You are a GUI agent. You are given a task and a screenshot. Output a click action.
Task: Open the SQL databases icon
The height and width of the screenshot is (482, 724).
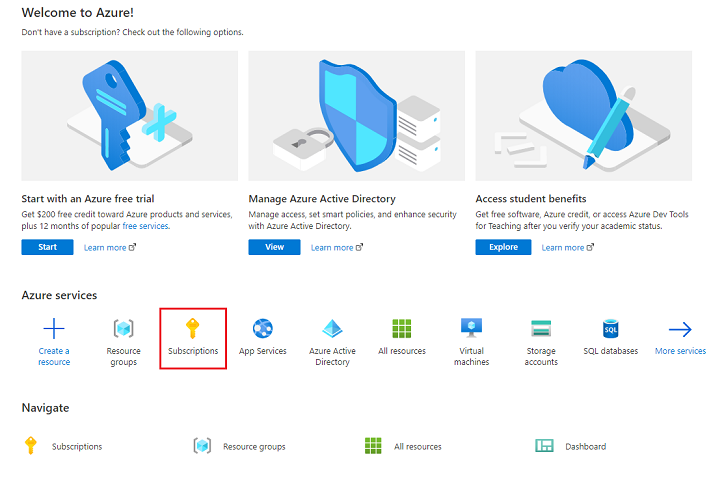pos(610,329)
